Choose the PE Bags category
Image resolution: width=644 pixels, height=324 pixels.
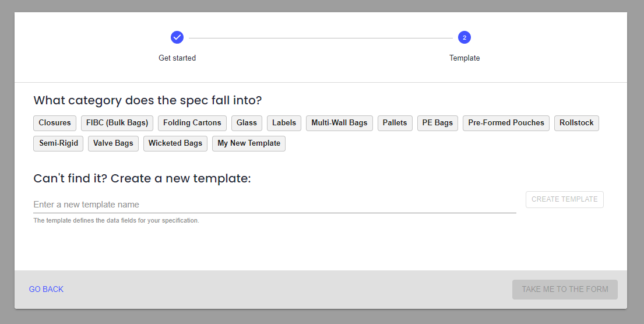point(438,123)
